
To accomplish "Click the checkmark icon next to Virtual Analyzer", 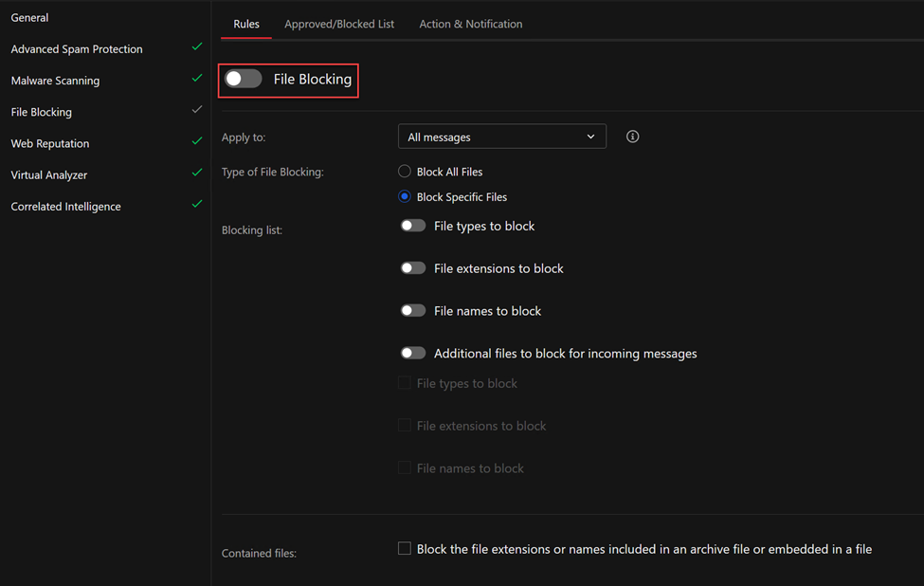I will click(197, 173).
